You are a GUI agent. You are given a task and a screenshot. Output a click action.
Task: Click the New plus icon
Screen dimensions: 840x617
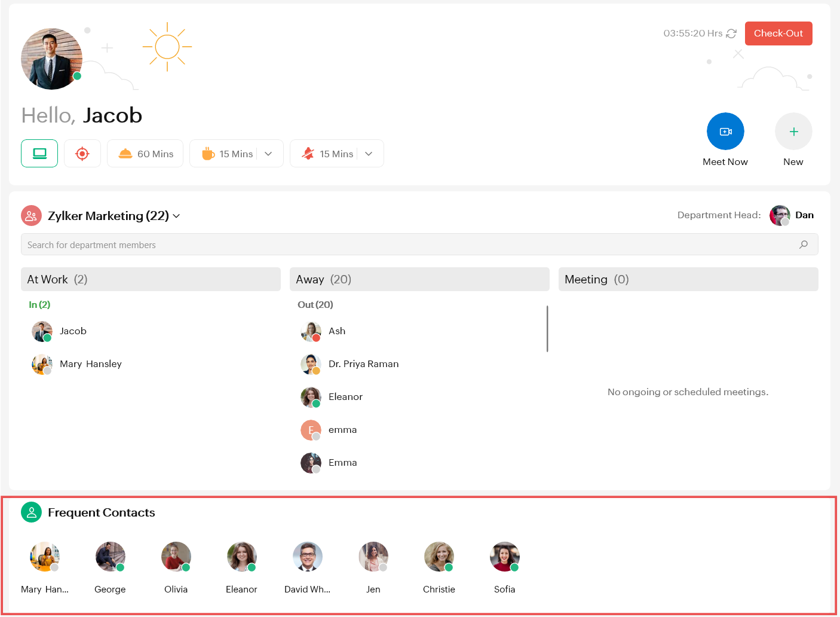click(x=793, y=132)
